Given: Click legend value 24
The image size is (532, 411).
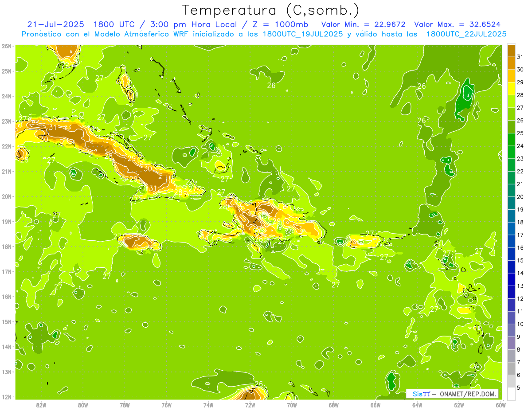Looking at the screenshot, I should [520, 146].
